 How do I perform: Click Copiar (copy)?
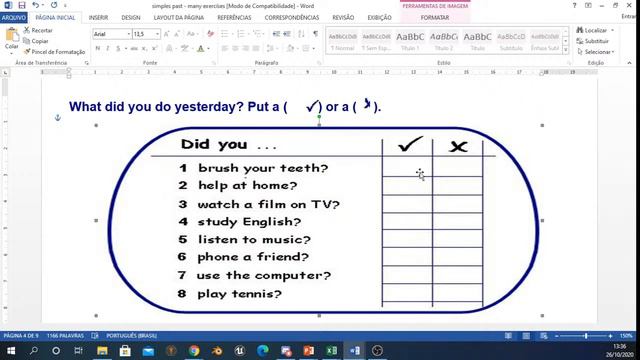pyautogui.click(x=36, y=41)
